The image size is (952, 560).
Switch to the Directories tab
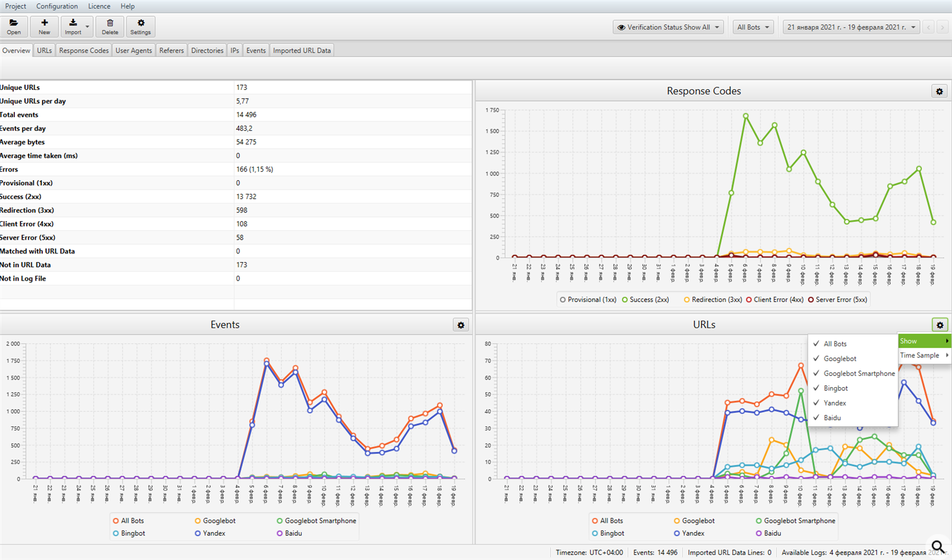point(207,51)
